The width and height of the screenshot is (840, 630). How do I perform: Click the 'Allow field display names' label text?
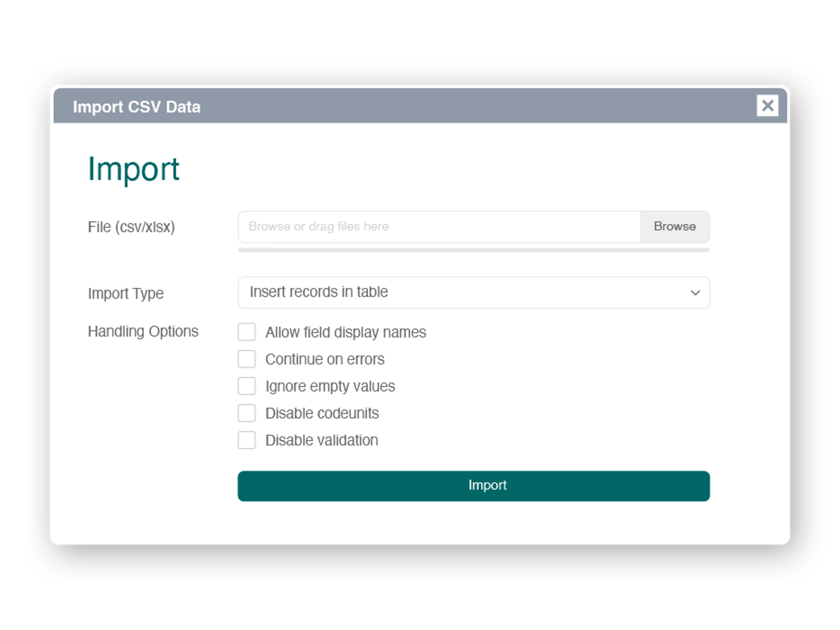[346, 332]
